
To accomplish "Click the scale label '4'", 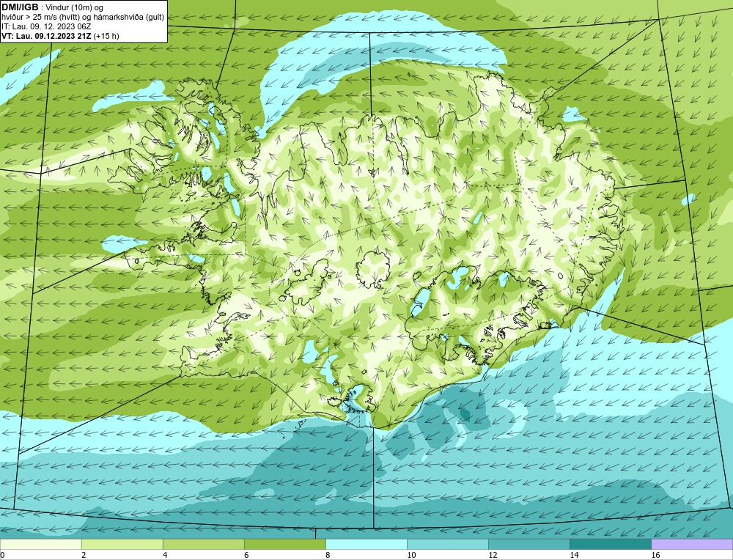I will 164,555.
